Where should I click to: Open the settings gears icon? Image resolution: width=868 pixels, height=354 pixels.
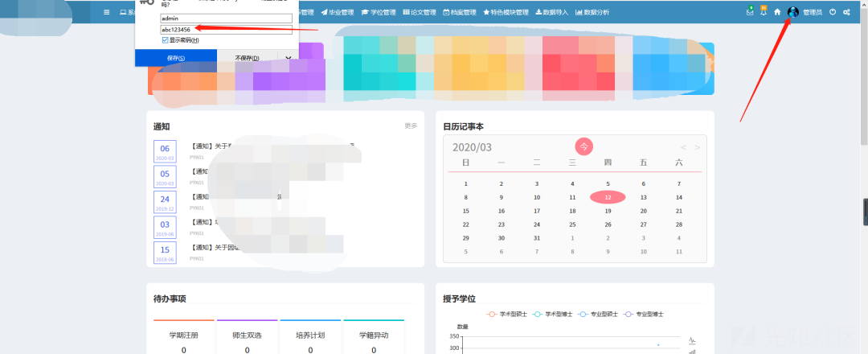pyautogui.click(x=846, y=12)
